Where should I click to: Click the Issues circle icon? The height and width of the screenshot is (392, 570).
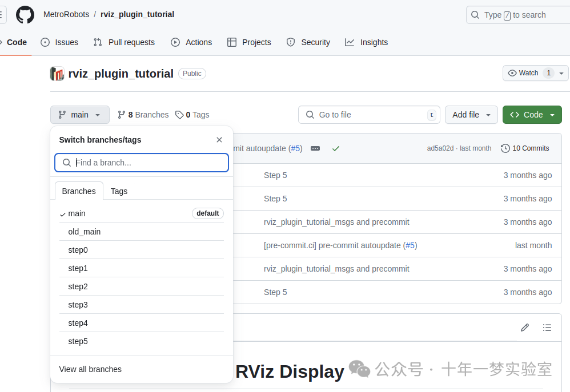click(45, 42)
